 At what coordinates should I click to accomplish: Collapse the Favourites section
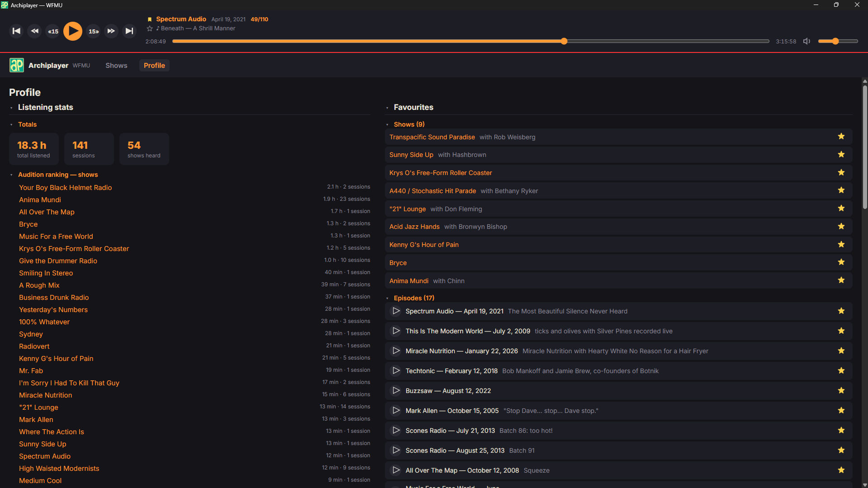[387, 108]
